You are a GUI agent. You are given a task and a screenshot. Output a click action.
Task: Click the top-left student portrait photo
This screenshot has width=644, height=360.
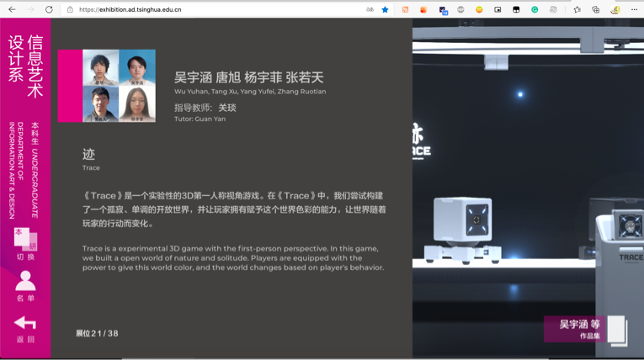pos(100,68)
